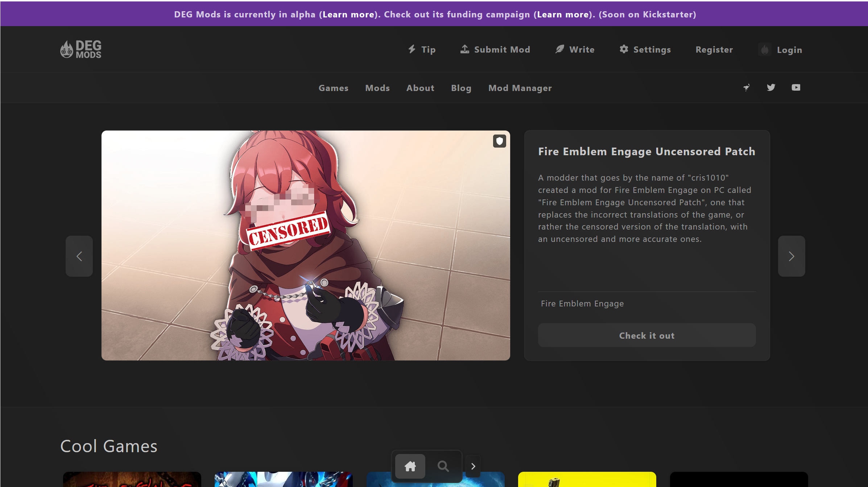Navigate to the Blog page
The image size is (868, 487).
click(x=461, y=88)
